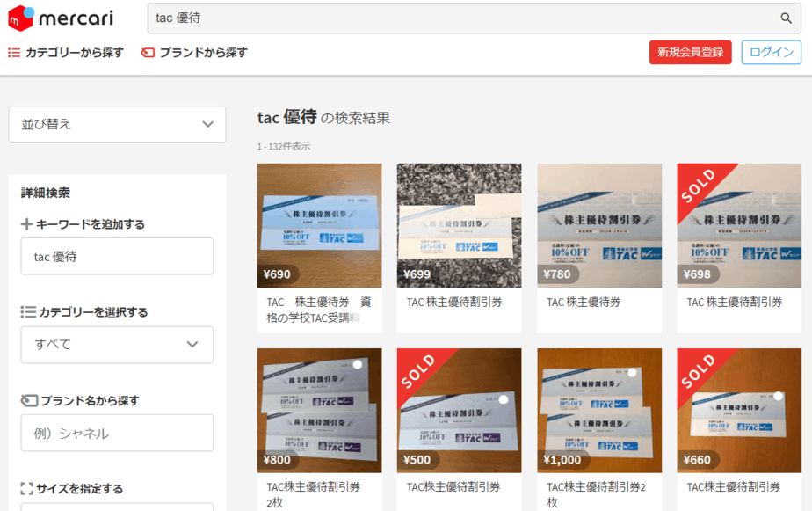The height and width of the screenshot is (511, 812).
Task: Click the ¥690 price label
Action: pos(277,274)
